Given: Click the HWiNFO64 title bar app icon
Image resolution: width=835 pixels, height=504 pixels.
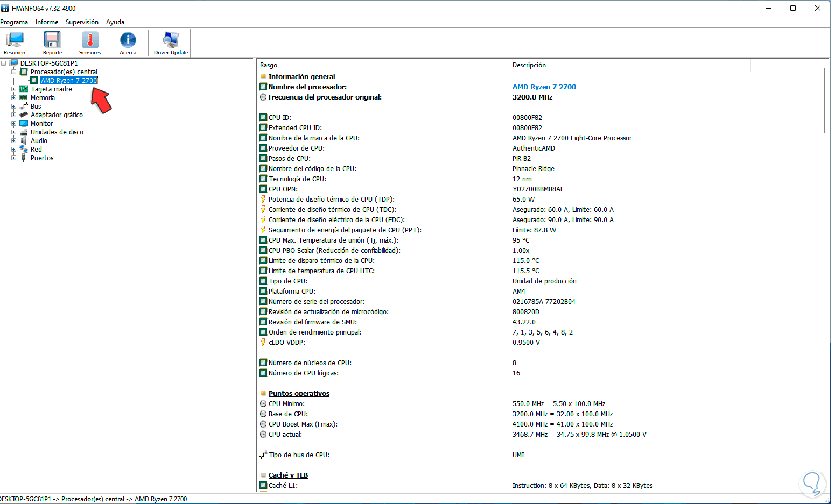Looking at the screenshot, I should click(x=5, y=8).
